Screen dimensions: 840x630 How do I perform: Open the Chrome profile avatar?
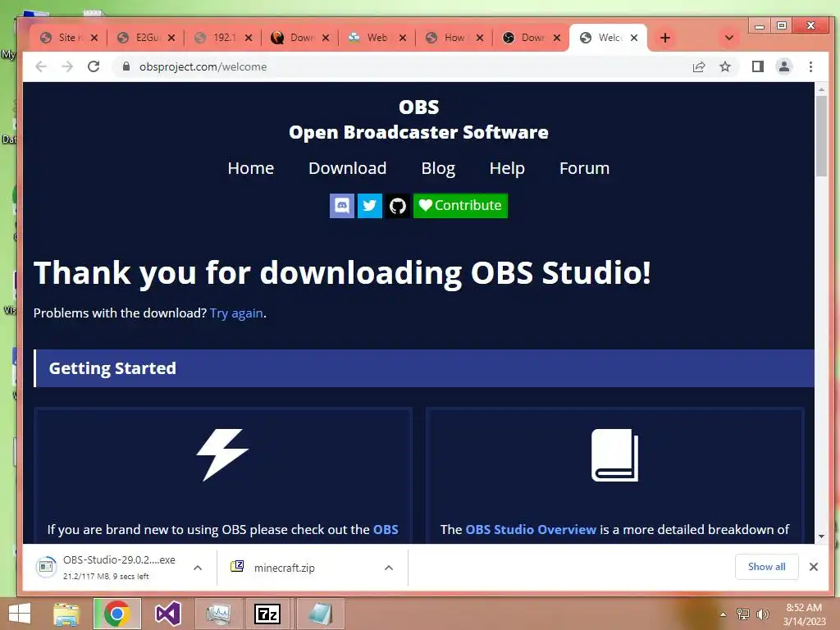coord(783,66)
